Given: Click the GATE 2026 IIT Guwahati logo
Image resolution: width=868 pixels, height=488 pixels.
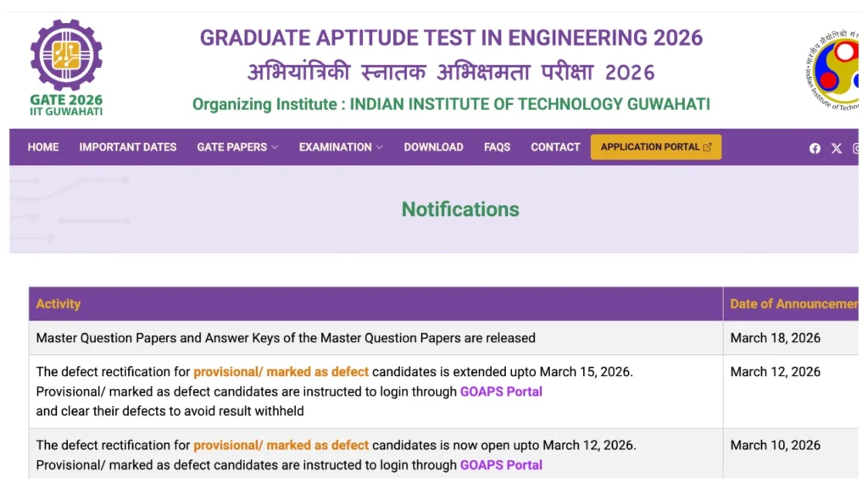Looking at the screenshot, I should (66, 64).
